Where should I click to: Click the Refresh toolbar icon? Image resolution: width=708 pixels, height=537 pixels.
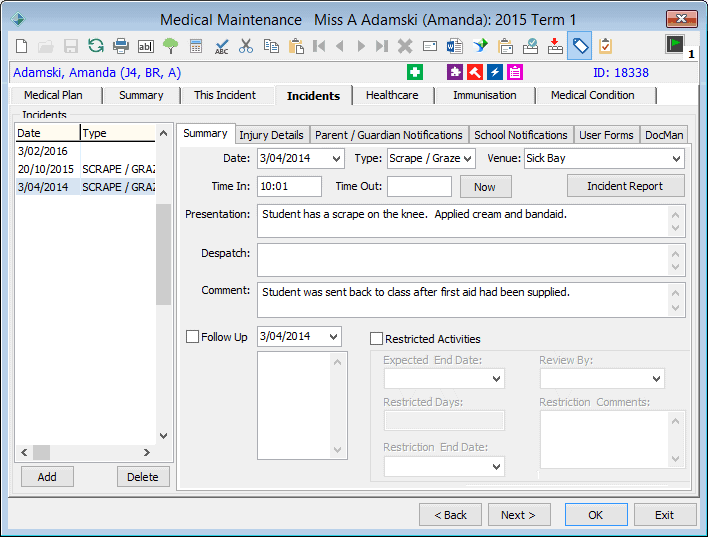coord(96,46)
